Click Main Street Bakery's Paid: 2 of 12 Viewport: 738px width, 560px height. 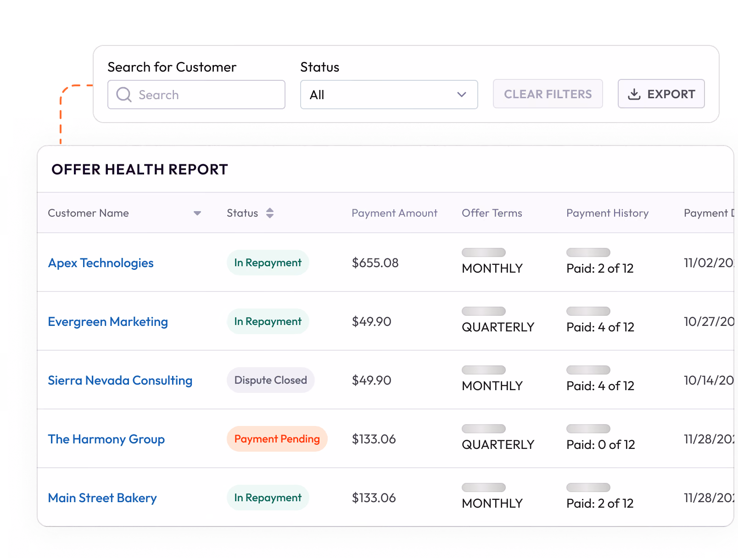pyautogui.click(x=600, y=504)
